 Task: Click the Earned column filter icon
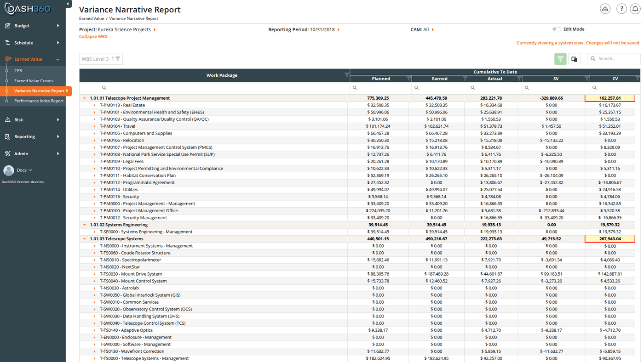[x=465, y=79]
